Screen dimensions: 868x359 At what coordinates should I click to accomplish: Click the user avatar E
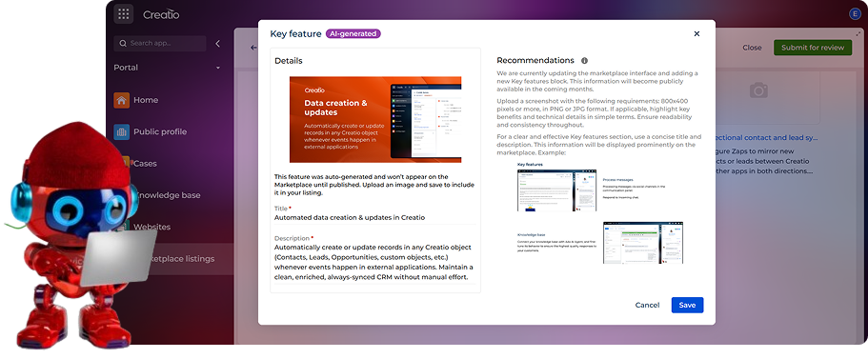[855, 14]
